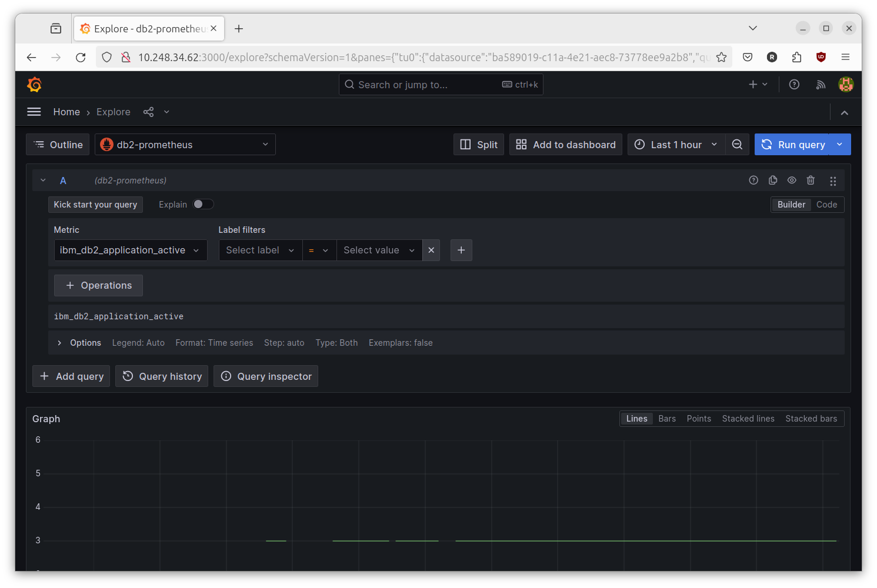877x588 pixels.
Task: Open the equals operator dropdown
Action: pyautogui.click(x=319, y=250)
